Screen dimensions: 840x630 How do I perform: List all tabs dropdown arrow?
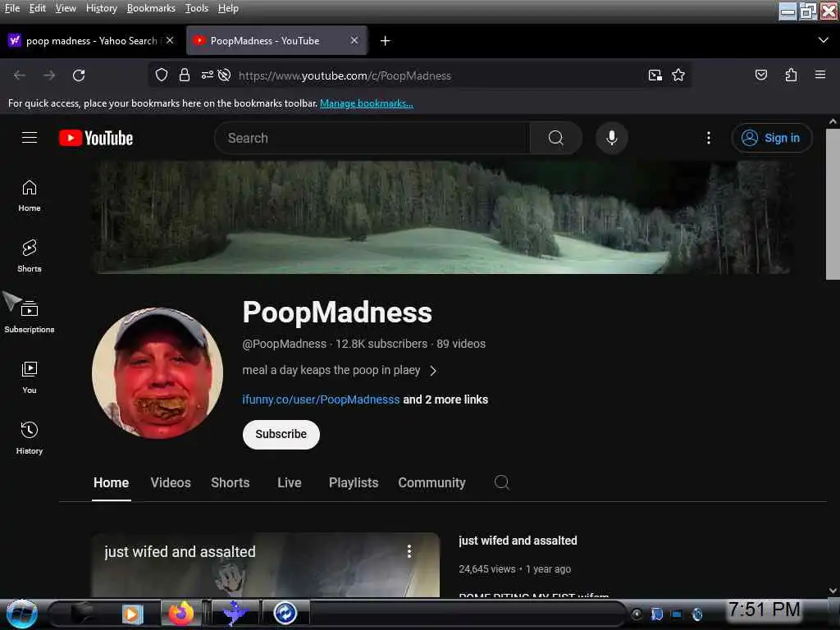(824, 40)
